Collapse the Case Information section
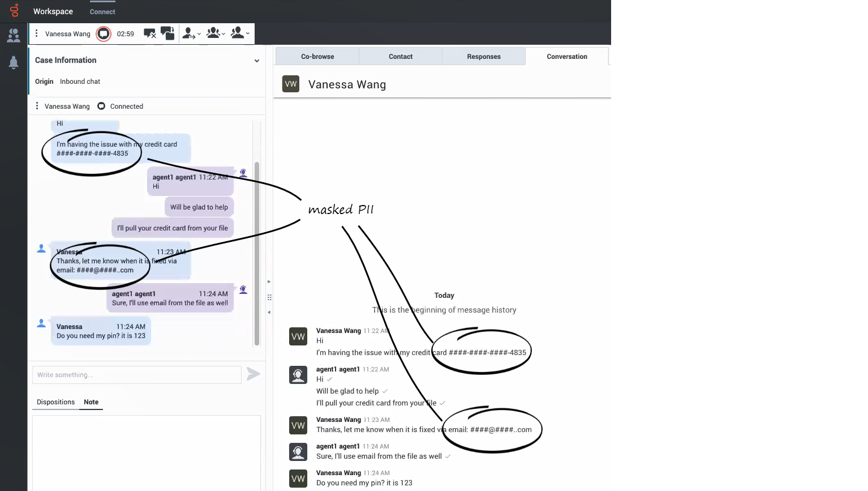 [256, 61]
